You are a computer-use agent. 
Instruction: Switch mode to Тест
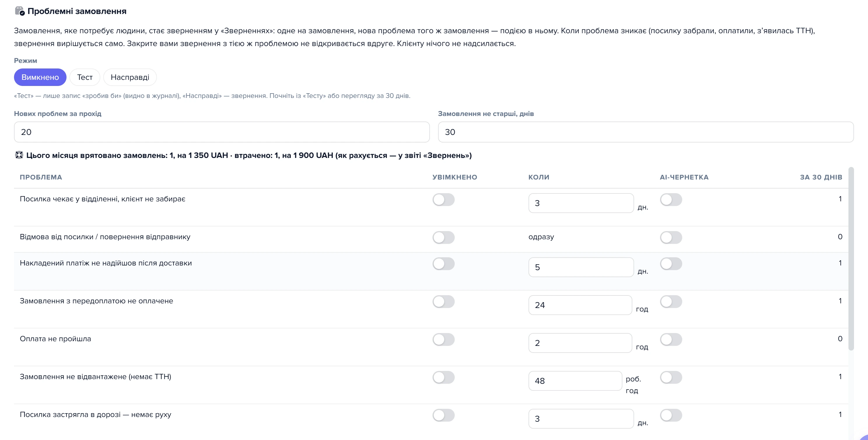coord(85,77)
